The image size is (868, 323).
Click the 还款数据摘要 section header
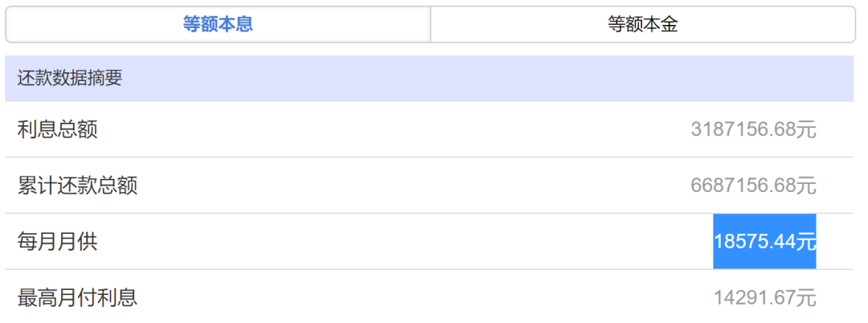coord(429,79)
